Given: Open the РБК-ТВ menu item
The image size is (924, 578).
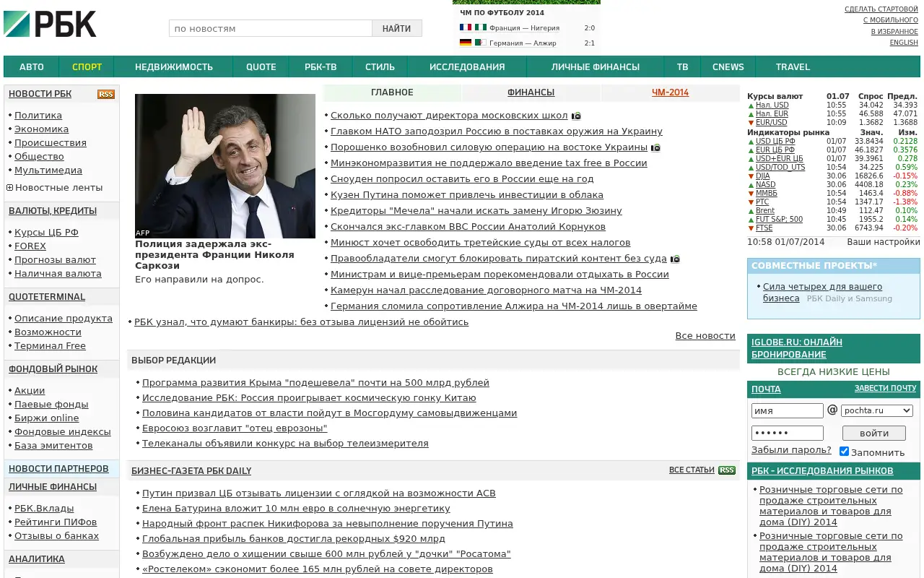Looking at the screenshot, I should point(321,66).
